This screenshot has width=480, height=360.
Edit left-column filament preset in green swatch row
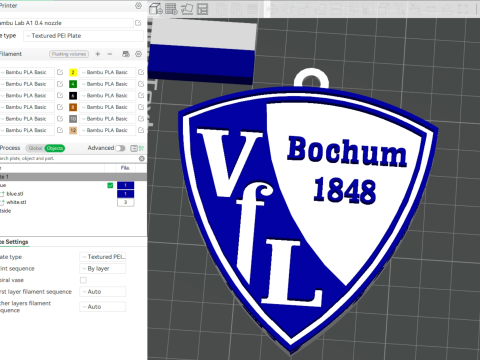click(60, 84)
